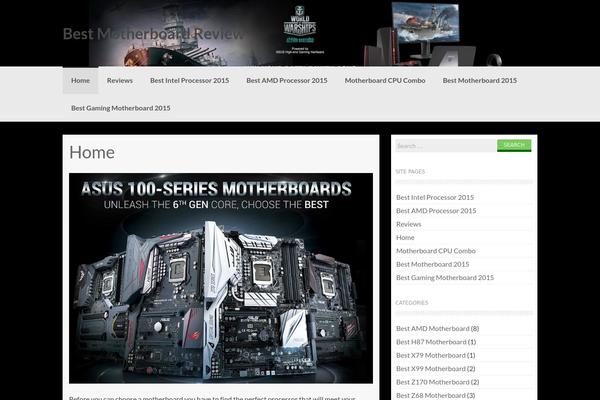Open category Best Z68 Motherboard (3)
The image size is (600, 400).
coord(435,395)
